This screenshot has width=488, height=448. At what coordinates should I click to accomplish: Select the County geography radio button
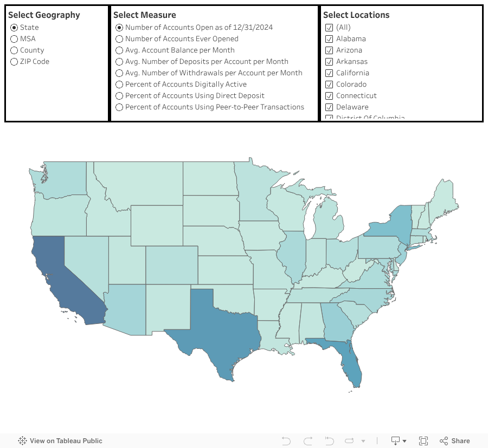(14, 50)
